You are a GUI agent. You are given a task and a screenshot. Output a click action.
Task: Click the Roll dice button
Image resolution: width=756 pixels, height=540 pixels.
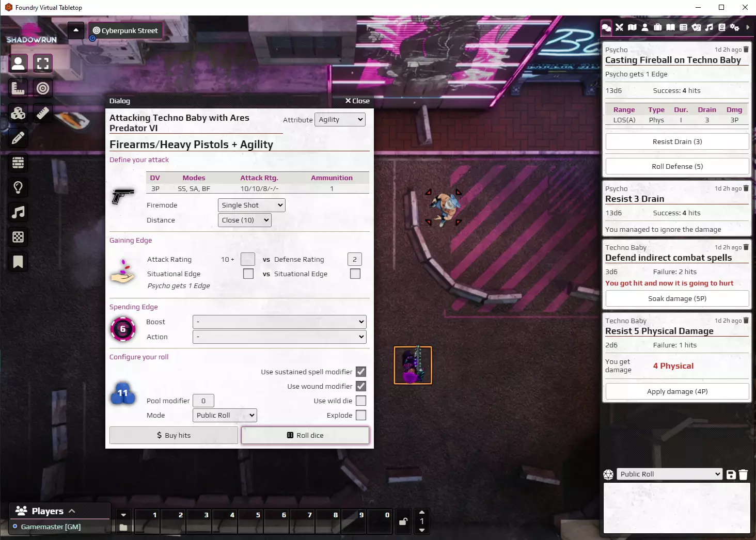[305, 435]
